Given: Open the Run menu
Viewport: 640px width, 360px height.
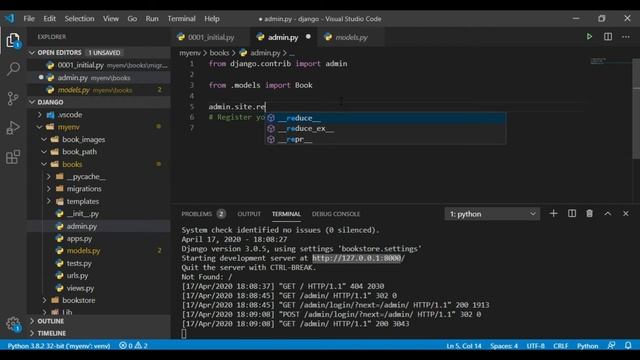Looking at the screenshot, I should (152, 19).
